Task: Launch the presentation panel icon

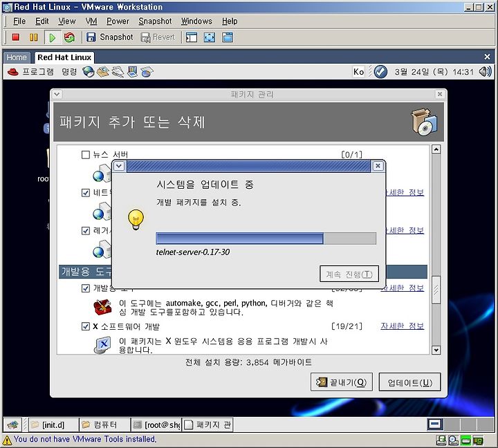Action: (x=132, y=72)
